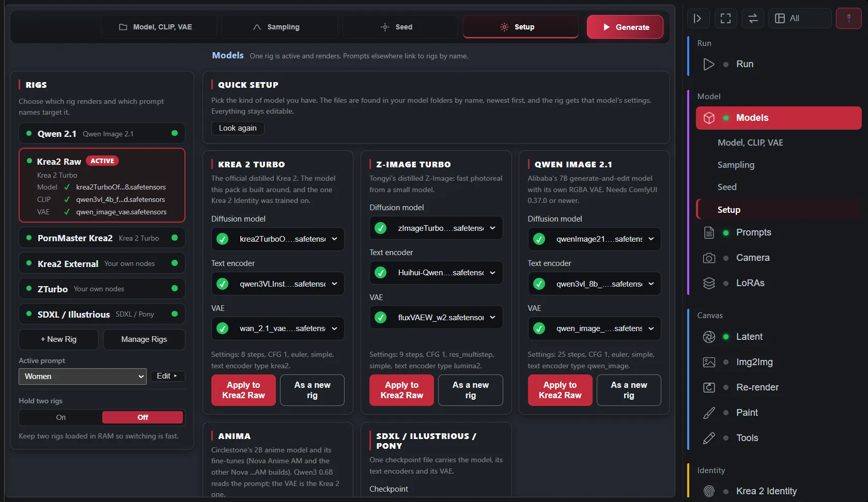This screenshot has width=868, height=502.
Task: Switch to the Seed tab
Action: click(x=400, y=27)
